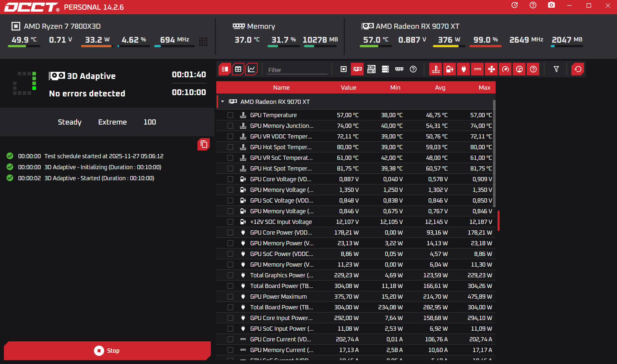
Task: Check the GPU Core Current row checkbox
Action: [x=230, y=339]
